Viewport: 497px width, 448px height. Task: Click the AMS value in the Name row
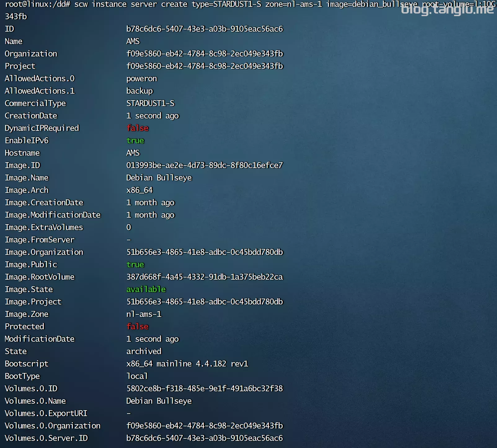[x=133, y=41]
